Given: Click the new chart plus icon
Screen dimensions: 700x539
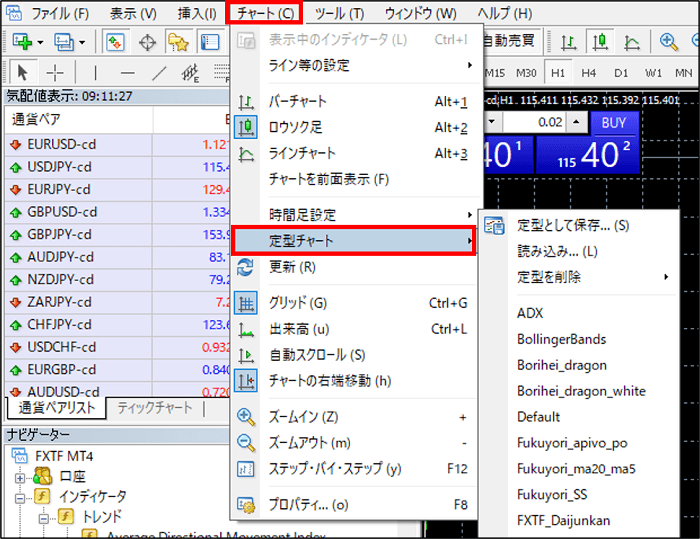Looking at the screenshot, I should pyautogui.click(x=24, y=42).
